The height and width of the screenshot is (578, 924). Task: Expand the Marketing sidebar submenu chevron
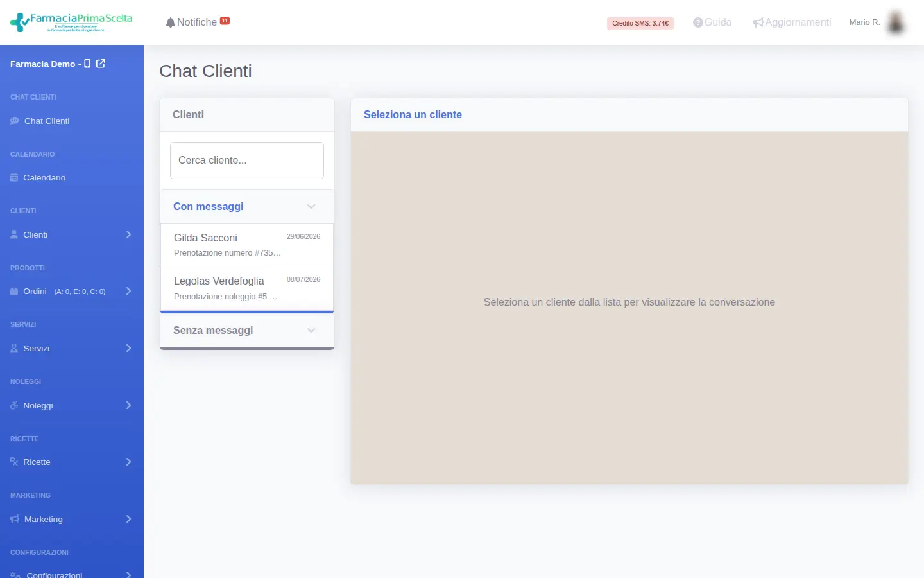[x=128, y=519]
